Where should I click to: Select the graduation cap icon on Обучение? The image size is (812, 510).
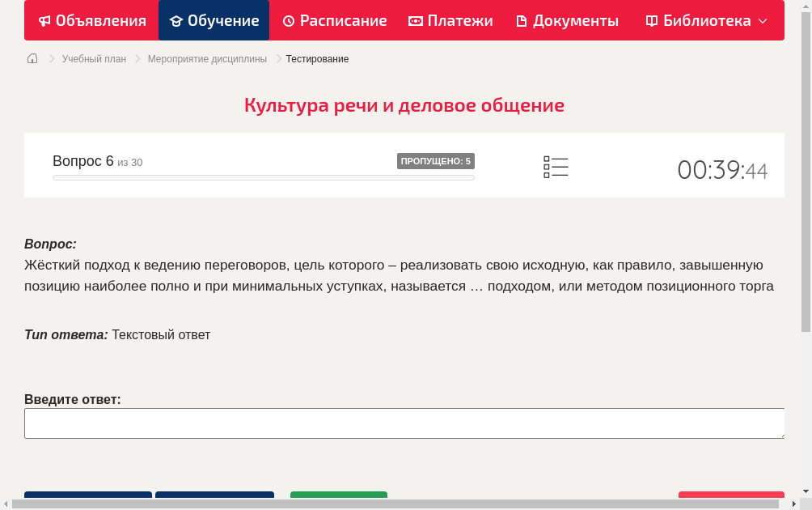[x=175, y=20]
